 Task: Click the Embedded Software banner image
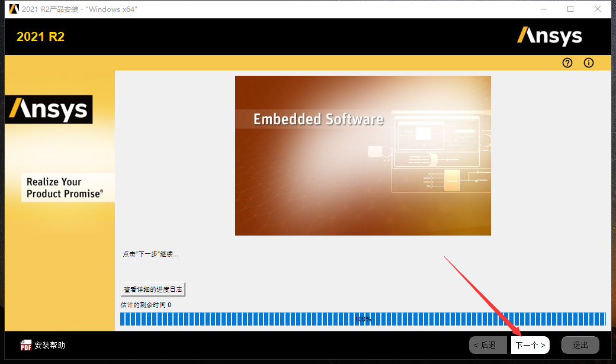[362, 155]
